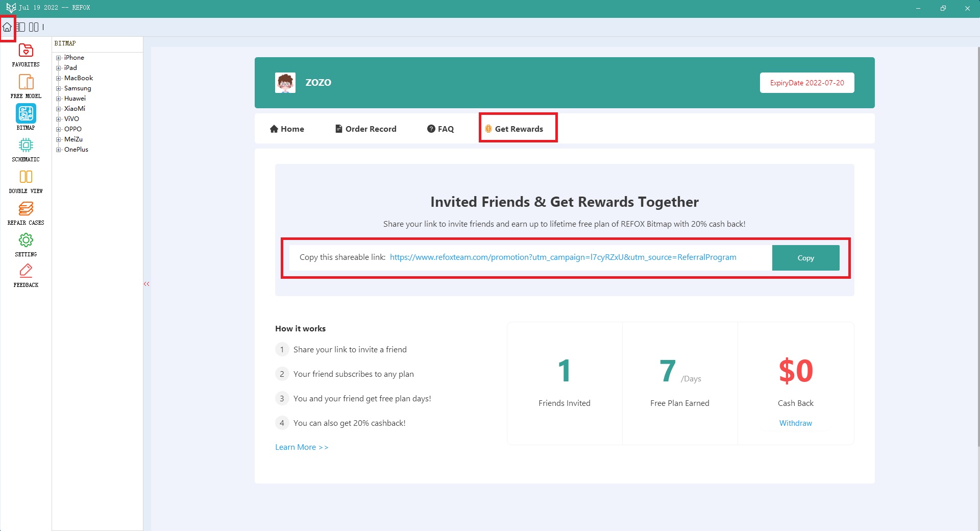Expand the iPhone tree node
Screen dimensions: 980x531
tap(59, 58)
